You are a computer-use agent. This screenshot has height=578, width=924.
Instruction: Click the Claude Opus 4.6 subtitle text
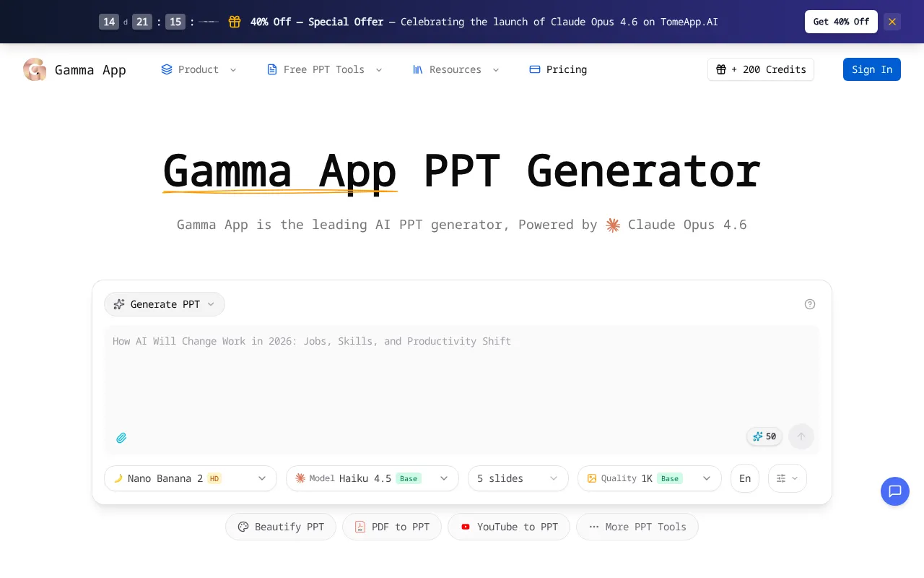[687, 225]
